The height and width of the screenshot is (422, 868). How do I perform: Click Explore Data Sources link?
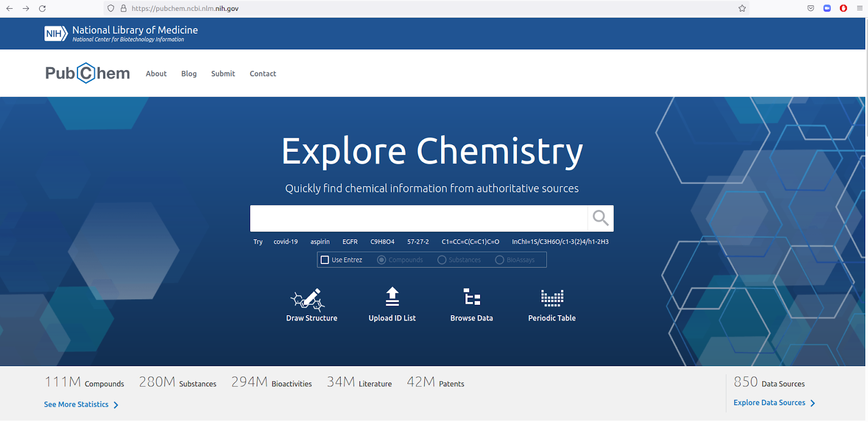coord(769,402)
